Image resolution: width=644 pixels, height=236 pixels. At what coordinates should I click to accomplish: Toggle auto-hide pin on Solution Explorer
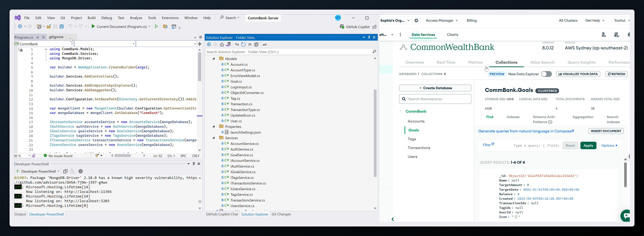[369, 38]
